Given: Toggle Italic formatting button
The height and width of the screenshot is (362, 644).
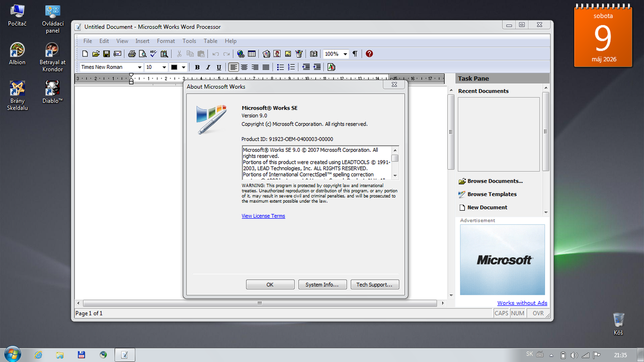Looking at the screenshot, I should (208, 67).
